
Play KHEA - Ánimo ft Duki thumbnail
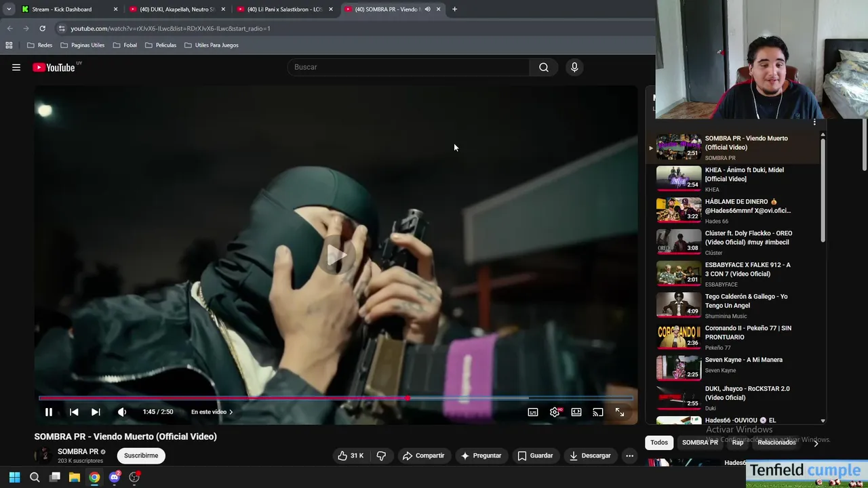click(x=679, y=178)
